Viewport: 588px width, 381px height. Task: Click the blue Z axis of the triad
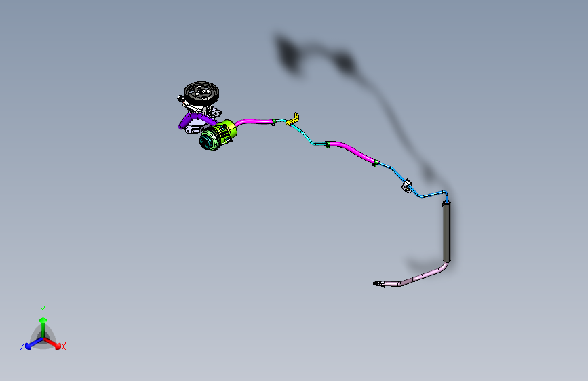(34, 344)
